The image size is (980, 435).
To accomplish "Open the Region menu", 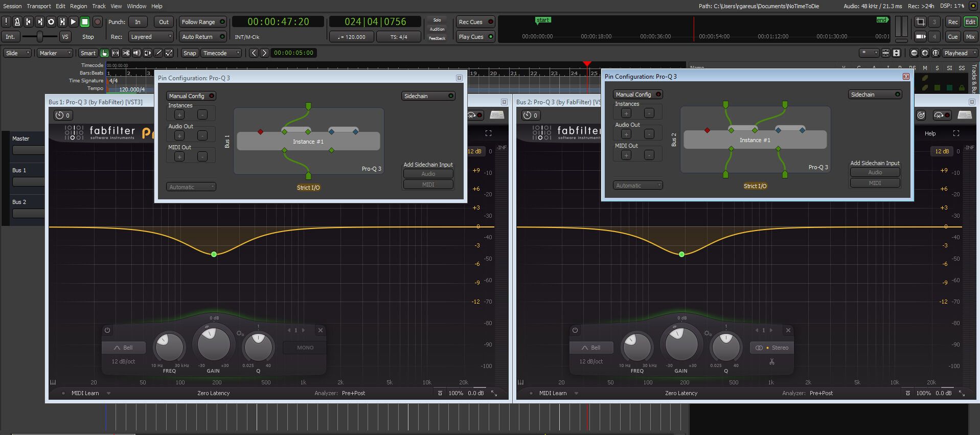I will pos(78,6).
